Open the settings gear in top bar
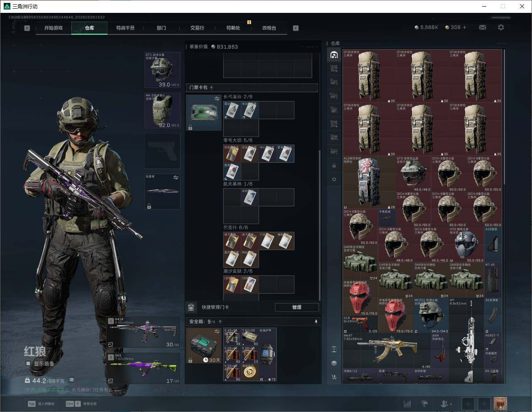532x412 pixels. tap(501, 27)
